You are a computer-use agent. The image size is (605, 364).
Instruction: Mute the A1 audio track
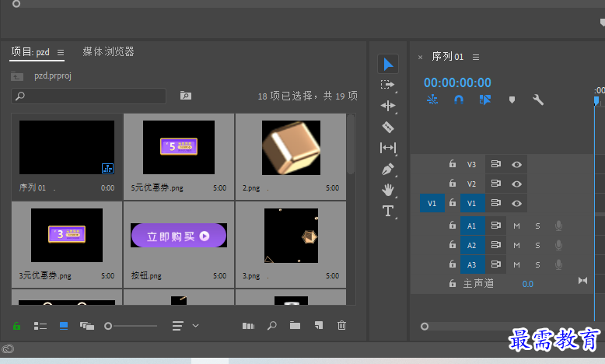click(x=516, y=226)
